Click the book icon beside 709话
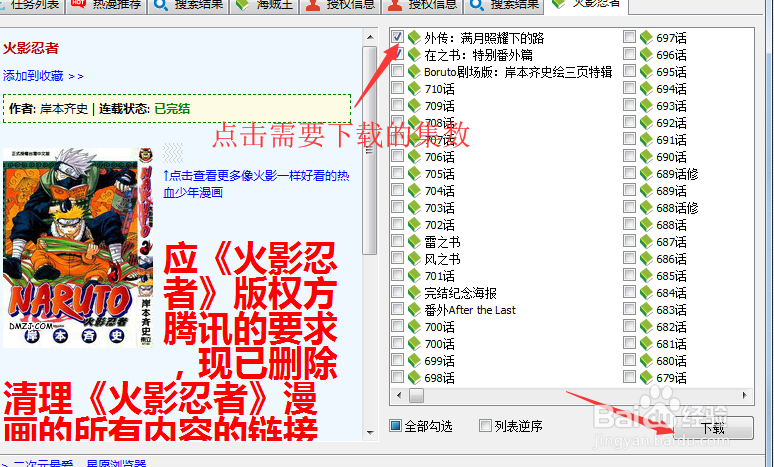The height and width of the screenshot is (467, 774). (x=414, y=105)
